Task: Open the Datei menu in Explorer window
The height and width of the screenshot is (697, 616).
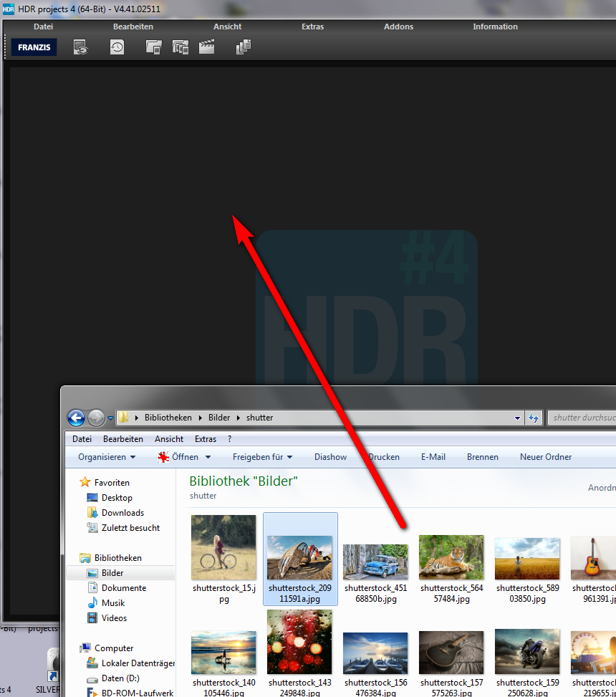Action: (x=82, y=438)
